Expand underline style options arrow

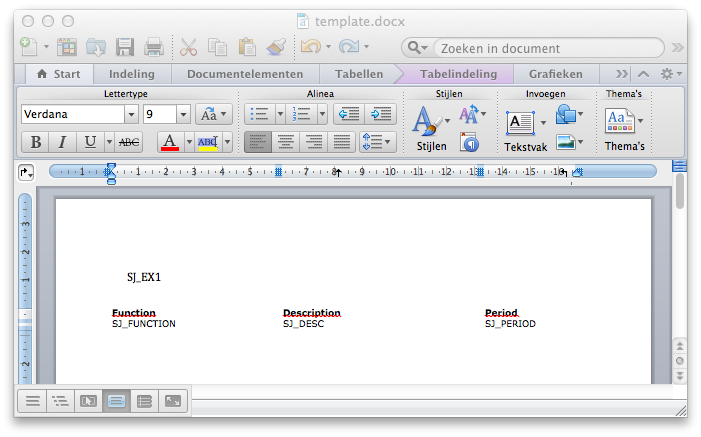(109, 142)
